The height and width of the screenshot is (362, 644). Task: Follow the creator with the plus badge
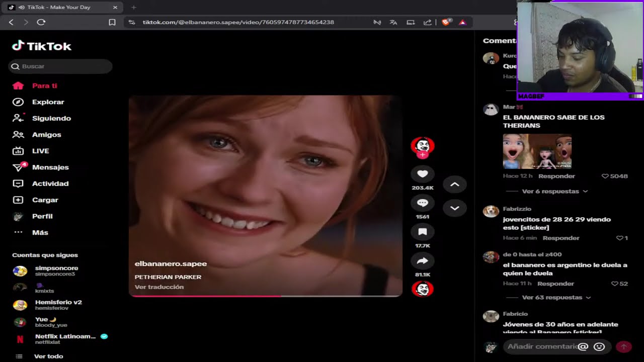[x=423, y=155]
